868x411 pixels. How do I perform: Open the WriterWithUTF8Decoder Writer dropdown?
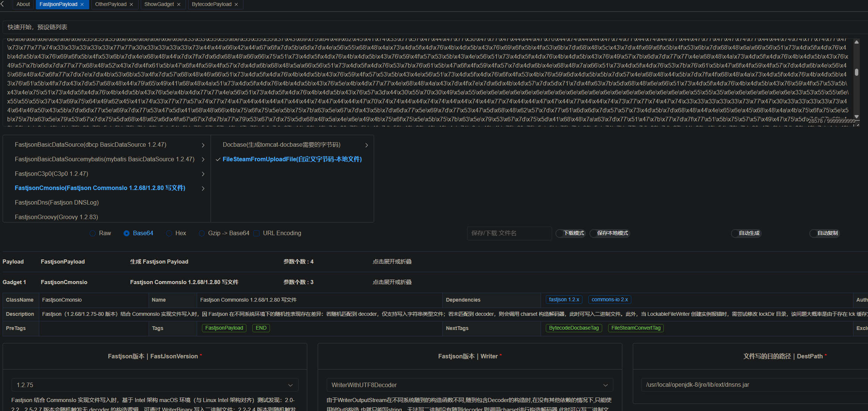469,385
